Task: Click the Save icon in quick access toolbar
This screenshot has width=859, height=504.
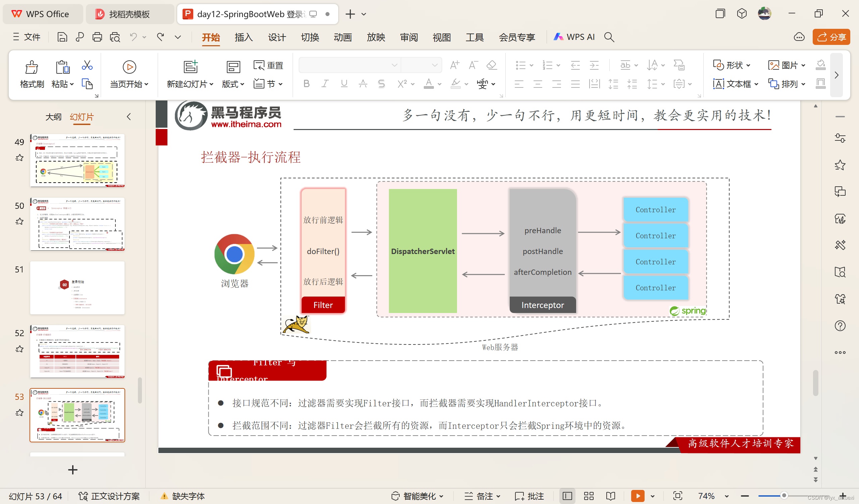Action: 62,37
